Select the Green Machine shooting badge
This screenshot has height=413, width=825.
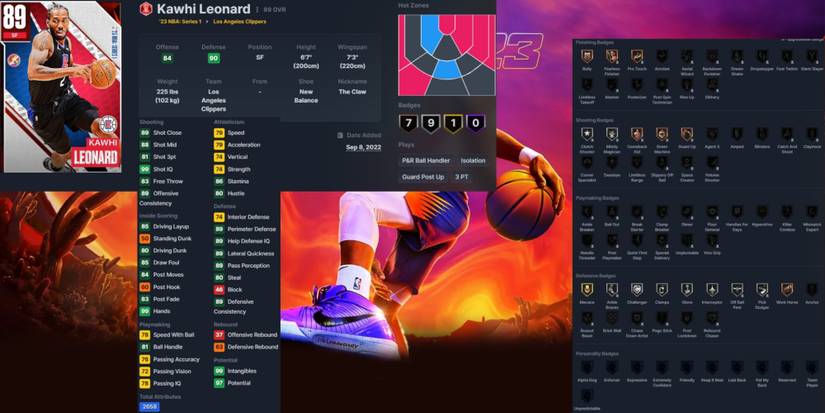tap(662, 134)
